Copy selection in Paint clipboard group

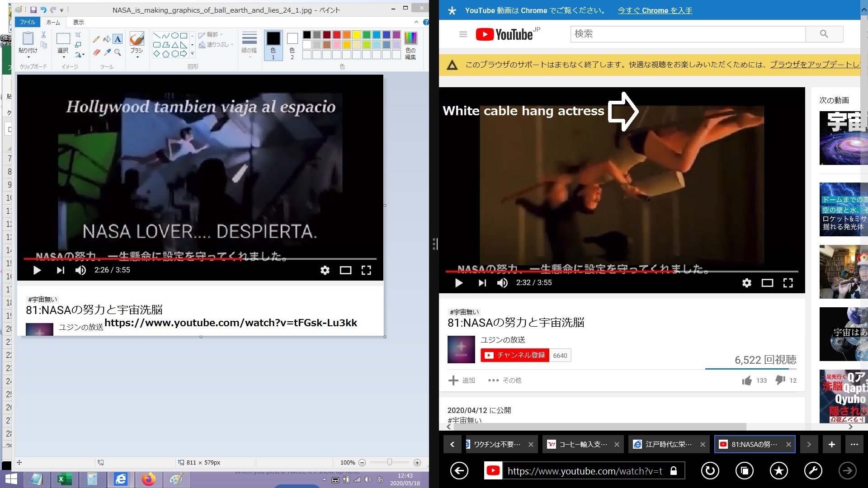(43, 45)
